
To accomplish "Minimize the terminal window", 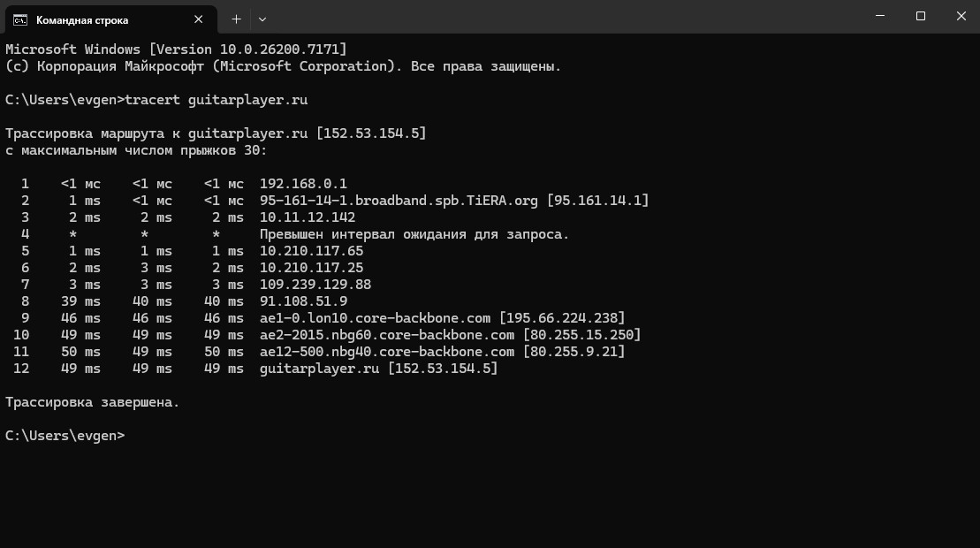I will (x=879, y=17).
